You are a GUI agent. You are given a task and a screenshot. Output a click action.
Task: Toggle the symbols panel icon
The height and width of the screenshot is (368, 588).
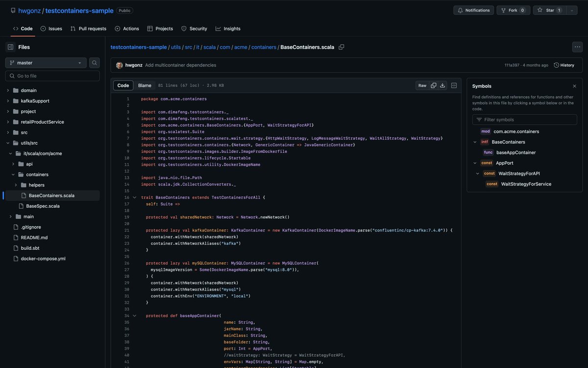click(x=454, y=85)
